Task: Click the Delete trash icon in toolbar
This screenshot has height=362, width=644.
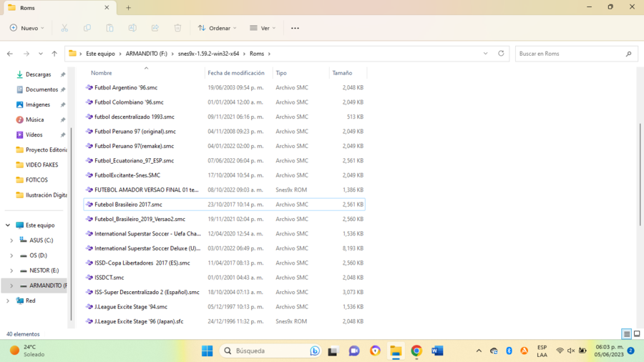Action: click(177, 28)
